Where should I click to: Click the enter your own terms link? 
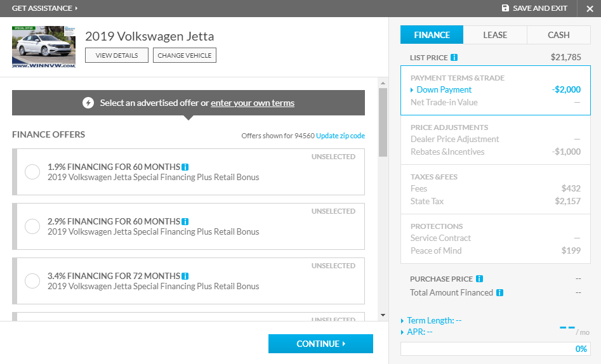click(253, 103)
